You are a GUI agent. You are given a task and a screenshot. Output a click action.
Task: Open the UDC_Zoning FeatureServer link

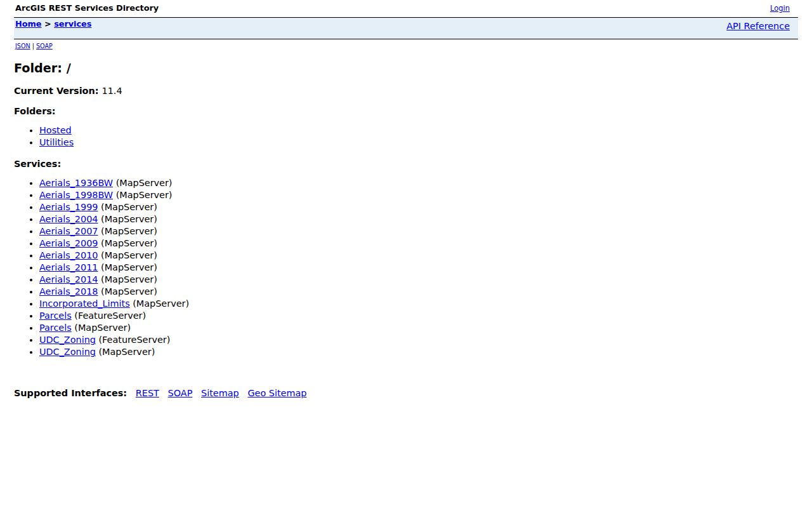pos(67,340)
